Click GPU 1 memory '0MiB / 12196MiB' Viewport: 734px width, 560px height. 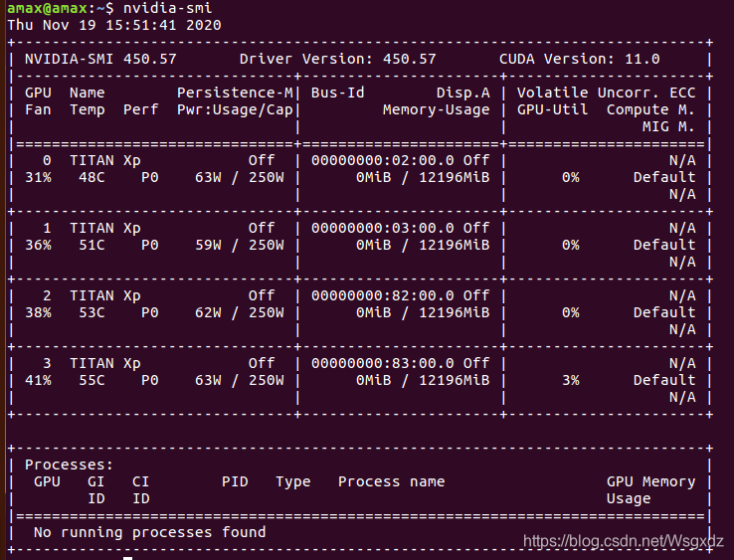tap(423, 245)
